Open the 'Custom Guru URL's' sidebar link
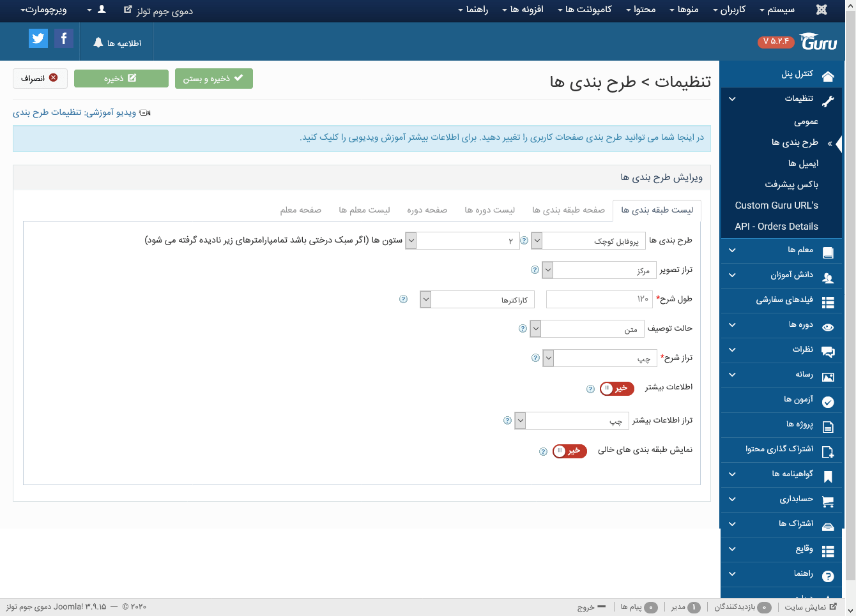856x616 pixels. (x=776, y=206)
